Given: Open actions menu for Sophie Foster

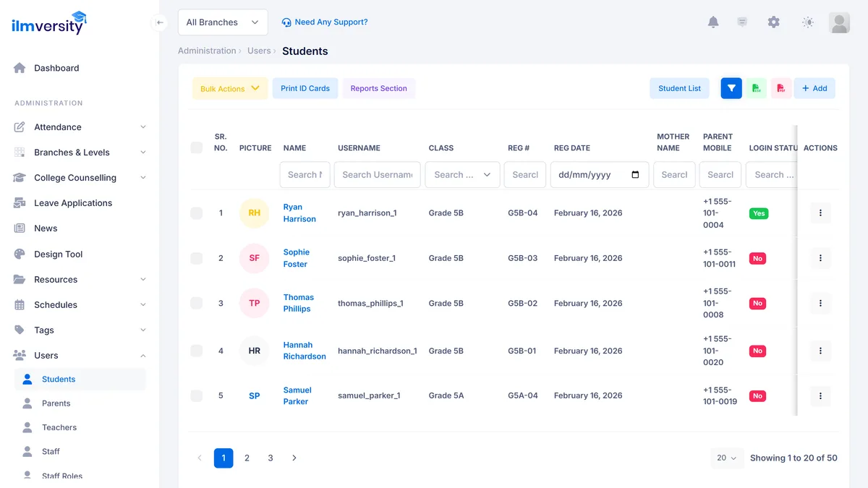Looking at the screenshot, I should click(820, 258).
